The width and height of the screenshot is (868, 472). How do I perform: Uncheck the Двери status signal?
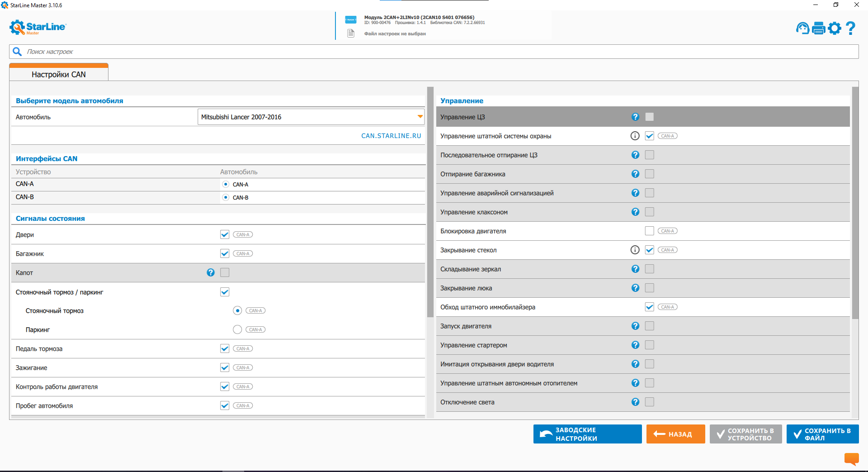[x=225, y=234]
